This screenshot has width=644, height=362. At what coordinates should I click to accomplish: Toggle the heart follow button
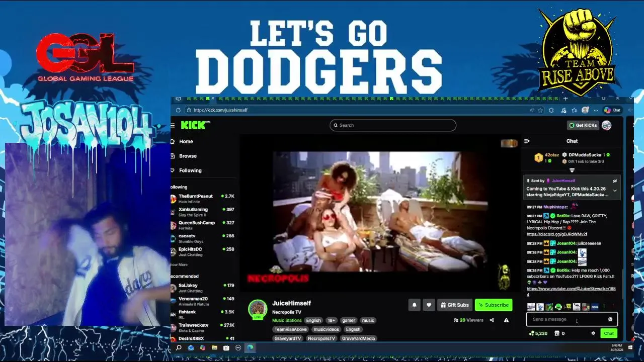(x=429, y=305)
